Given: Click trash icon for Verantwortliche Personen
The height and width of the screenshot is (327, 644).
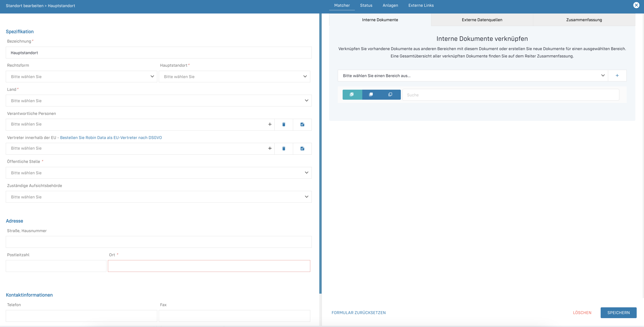Looking at the screenshot, I should (284, 125).
